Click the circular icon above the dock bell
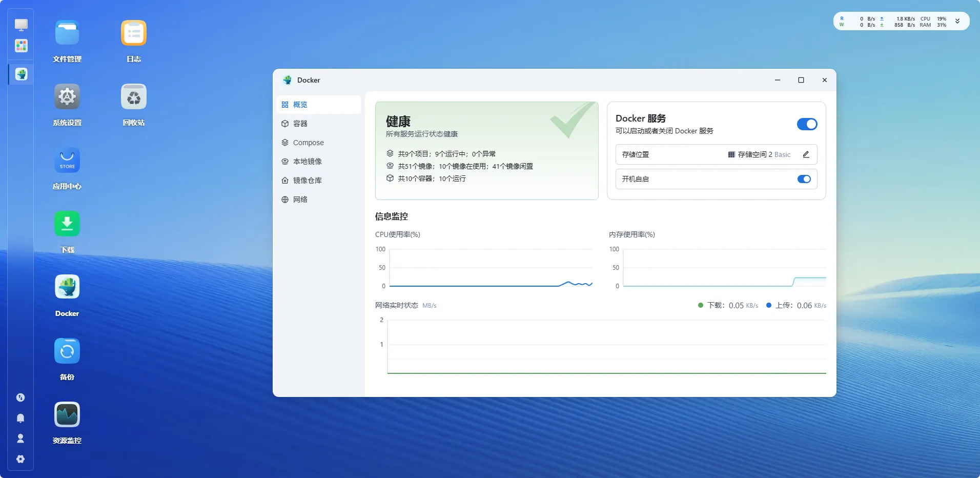 pyautogui.click(x=21, y=397)
